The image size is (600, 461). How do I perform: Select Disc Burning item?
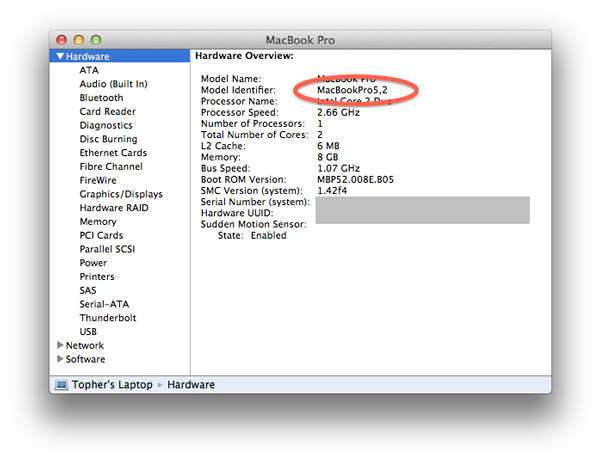pos(108,139)
